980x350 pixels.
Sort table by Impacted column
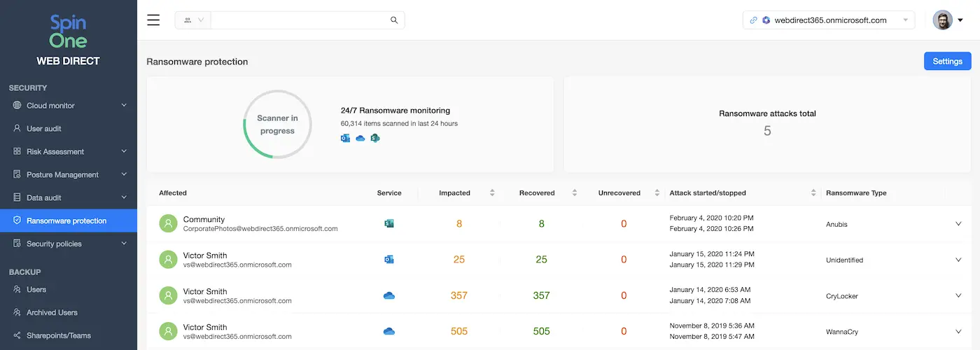[491, 193]
